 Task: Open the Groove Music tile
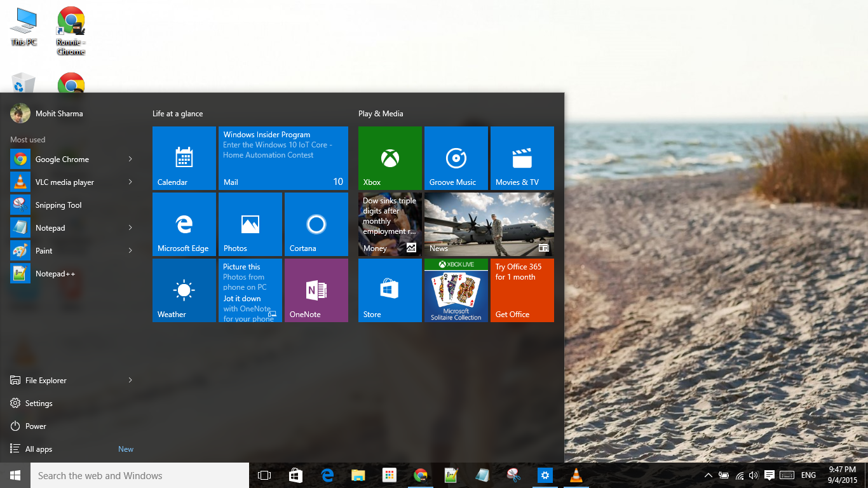point(456,158)
